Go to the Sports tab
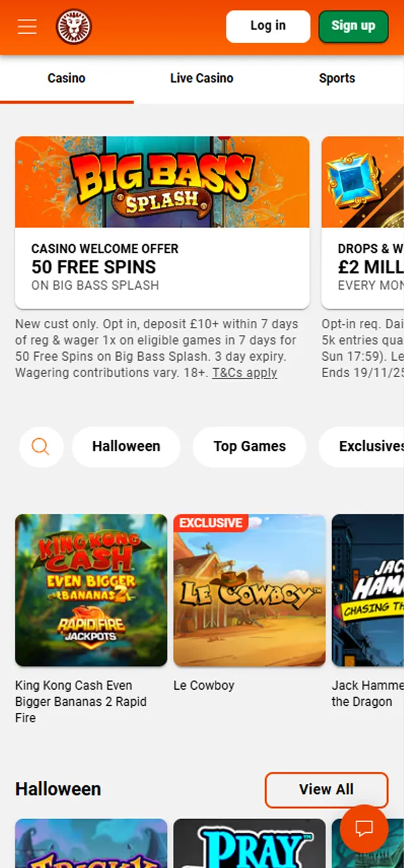Viewport: 404px width, 868px height. coord(337,79)
